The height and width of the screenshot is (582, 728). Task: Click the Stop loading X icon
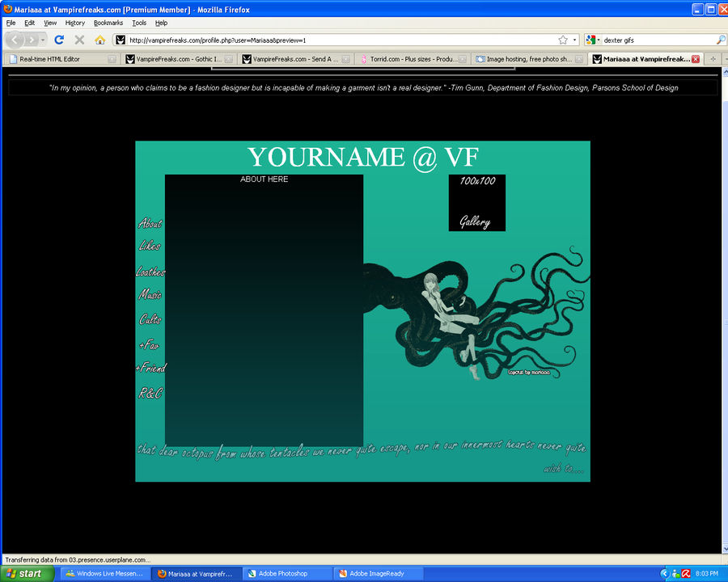point(79,40)
